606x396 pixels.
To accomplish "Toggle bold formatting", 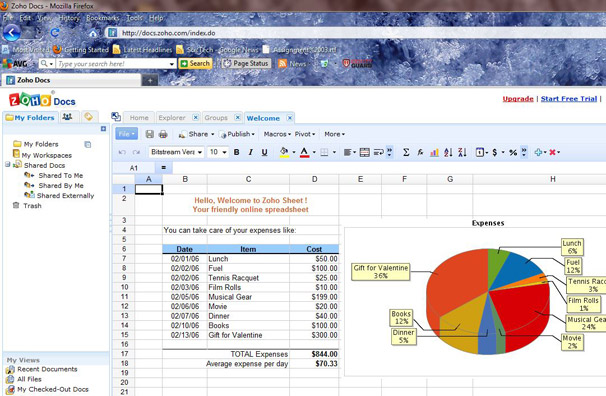I will click(237, 152).
